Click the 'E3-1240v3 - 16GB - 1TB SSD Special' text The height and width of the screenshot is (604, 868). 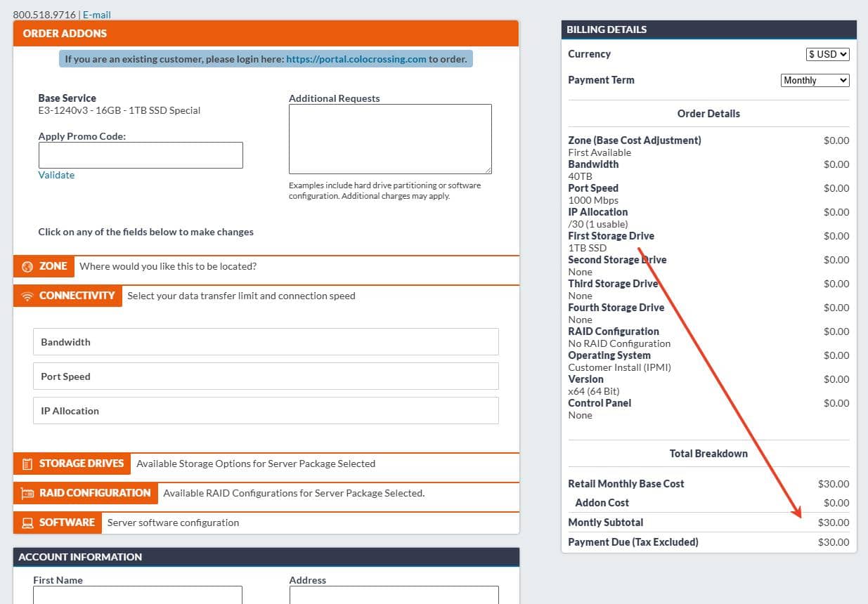119,110
